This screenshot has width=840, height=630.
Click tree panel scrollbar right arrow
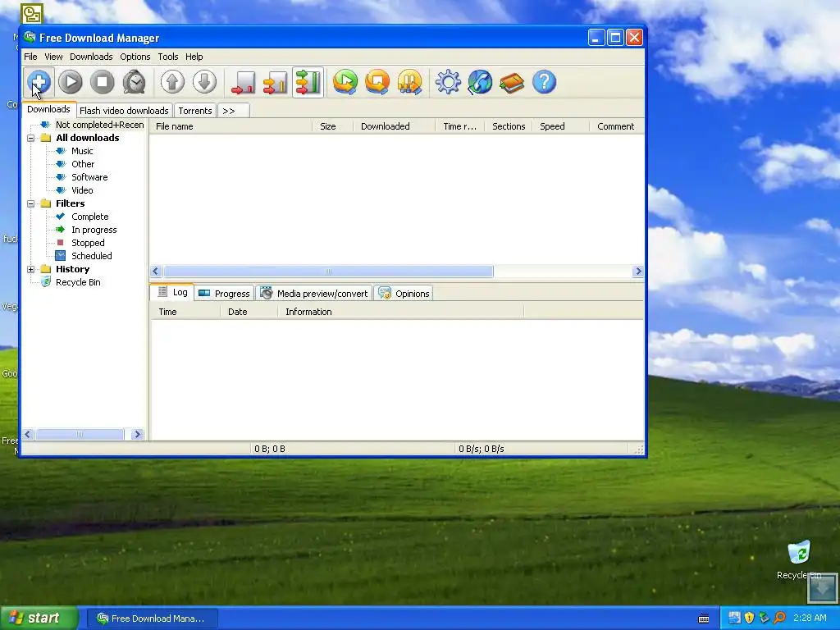click(x=137, y=435)
